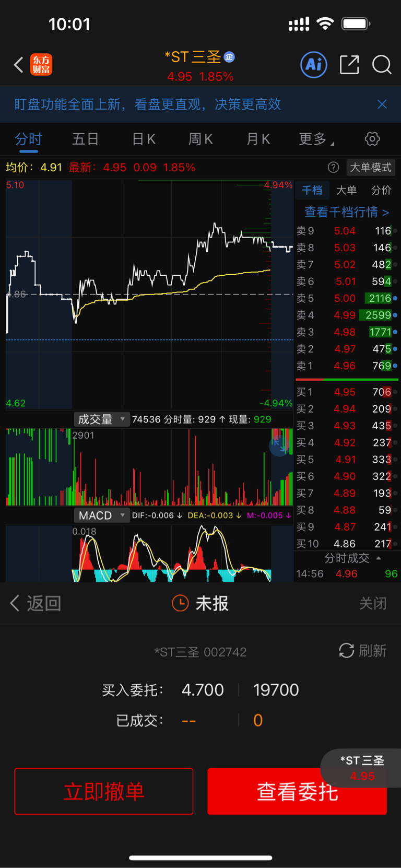Tap the intraday price line chart
Image resolution: width=401 pixels, height=868 pixels.
[x=149, y=294]
